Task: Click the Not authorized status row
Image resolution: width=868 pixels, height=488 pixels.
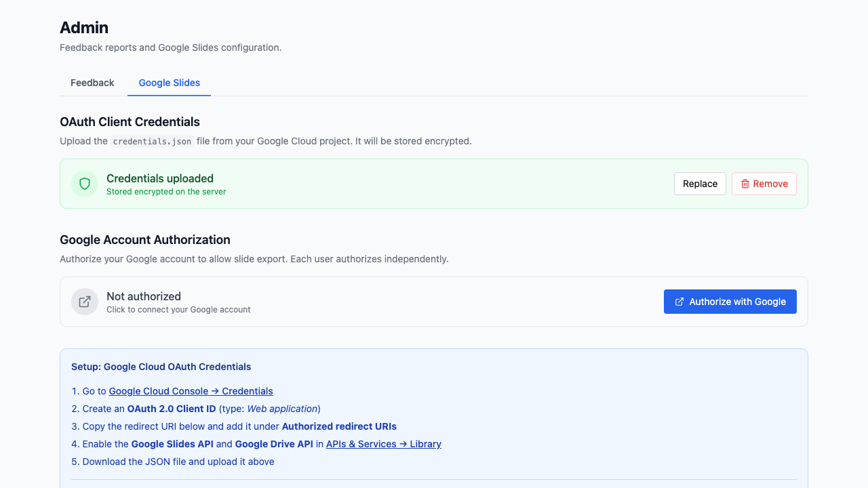Action: tap(144, 296)
